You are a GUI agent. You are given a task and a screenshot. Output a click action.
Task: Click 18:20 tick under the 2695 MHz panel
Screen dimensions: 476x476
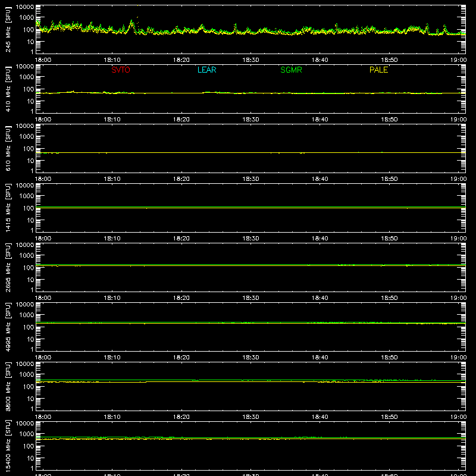(x=181, y=298)
